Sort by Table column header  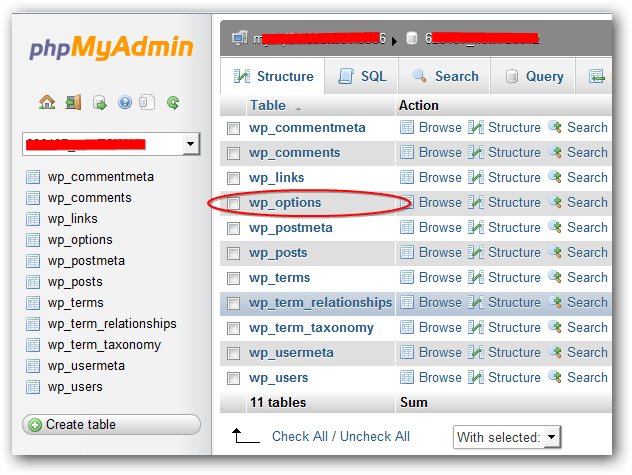(x=268, y=105)
